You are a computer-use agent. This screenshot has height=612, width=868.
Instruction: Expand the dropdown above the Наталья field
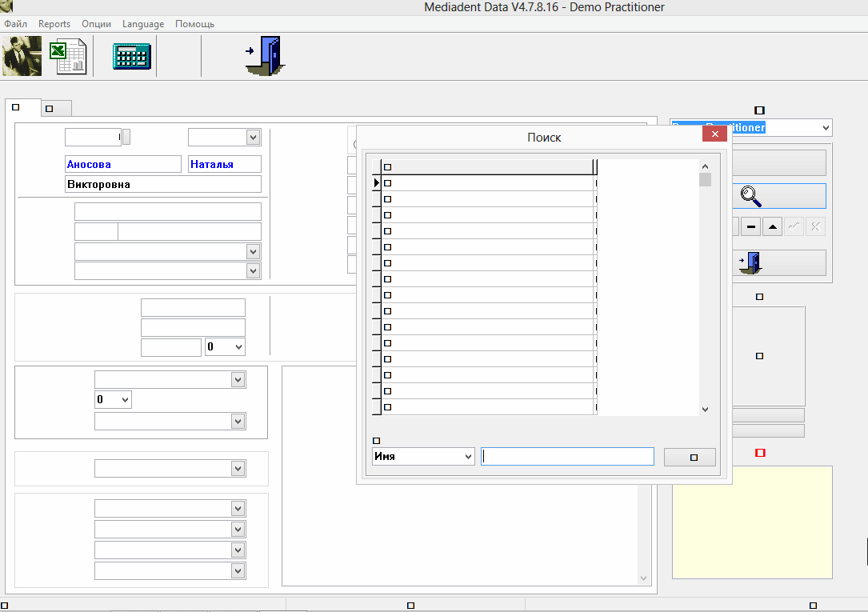coord(253,138)
